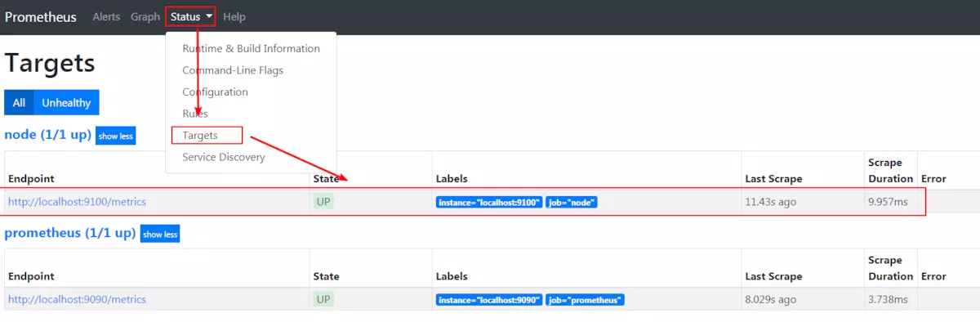Click Error header in node table
This screenshot has width=980, height=322.
(933, 178)
